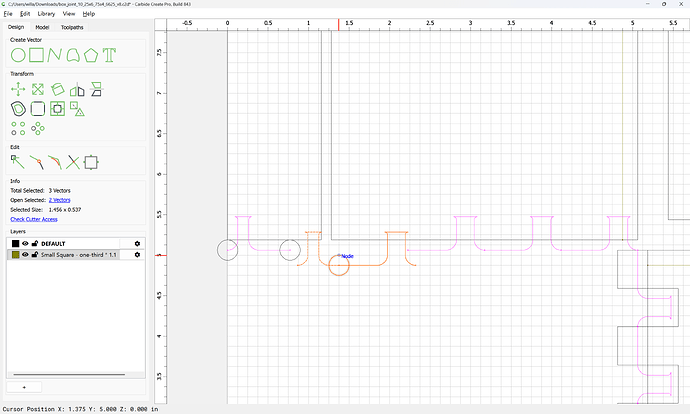Viewport: 690px width, 414px height.
Task: Open settings gear for the DEFAULT layer
Action: pyautogui.click(x=137, y=243)
